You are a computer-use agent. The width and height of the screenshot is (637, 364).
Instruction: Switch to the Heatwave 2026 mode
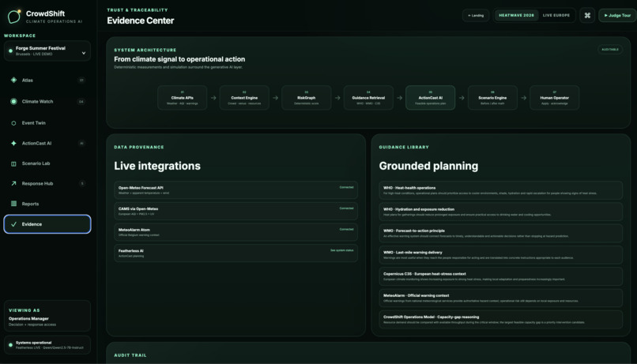point(516,16)
